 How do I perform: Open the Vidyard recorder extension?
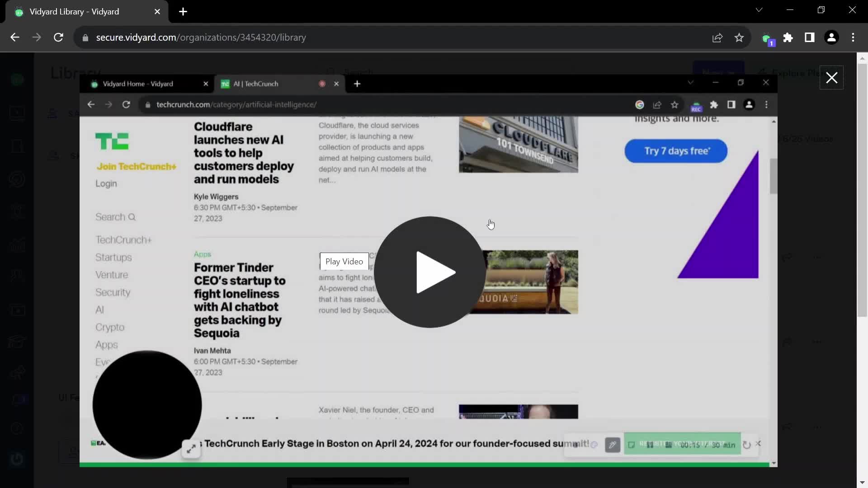767,39
